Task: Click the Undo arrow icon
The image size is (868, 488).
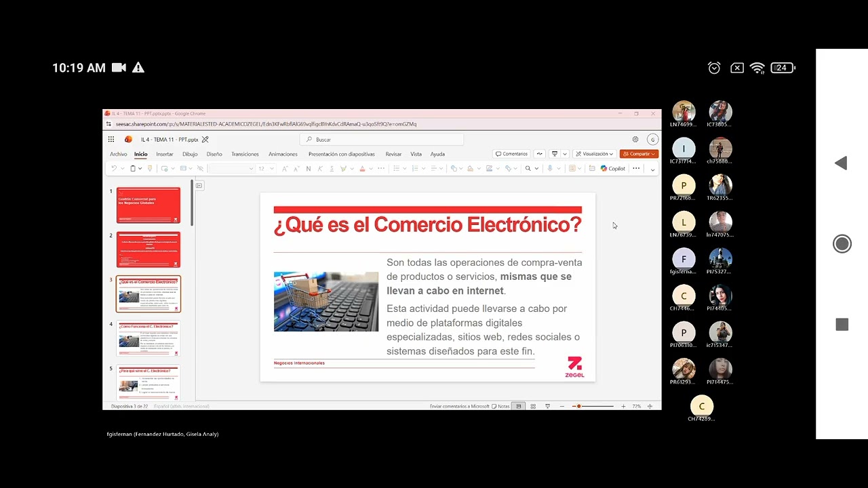Action: [114, 168]
